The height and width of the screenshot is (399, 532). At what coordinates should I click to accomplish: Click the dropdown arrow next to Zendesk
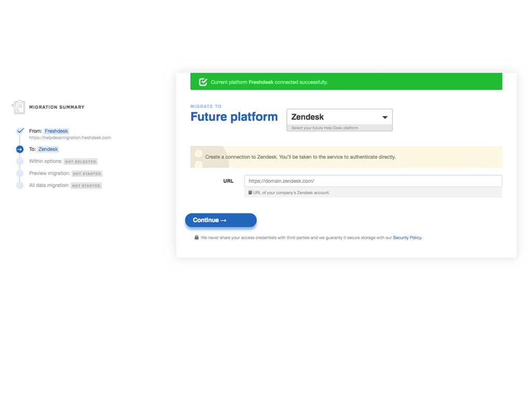[385, 117]
